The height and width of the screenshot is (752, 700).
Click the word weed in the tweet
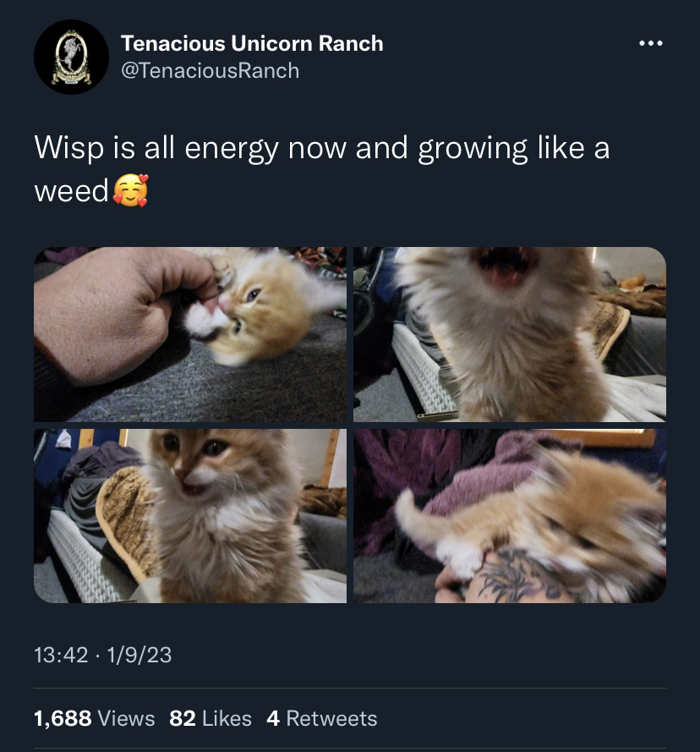pyautogui.click(x=72, y=191)
